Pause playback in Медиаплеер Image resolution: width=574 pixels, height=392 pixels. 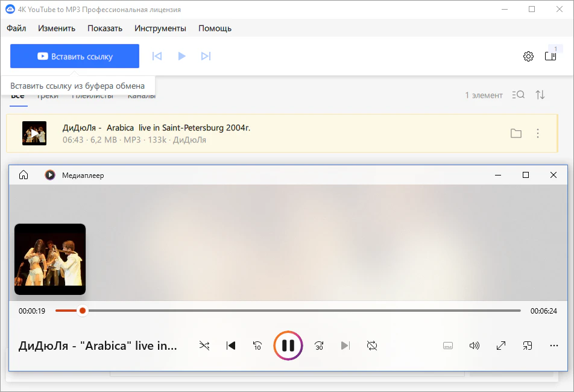tap(288, 346)
